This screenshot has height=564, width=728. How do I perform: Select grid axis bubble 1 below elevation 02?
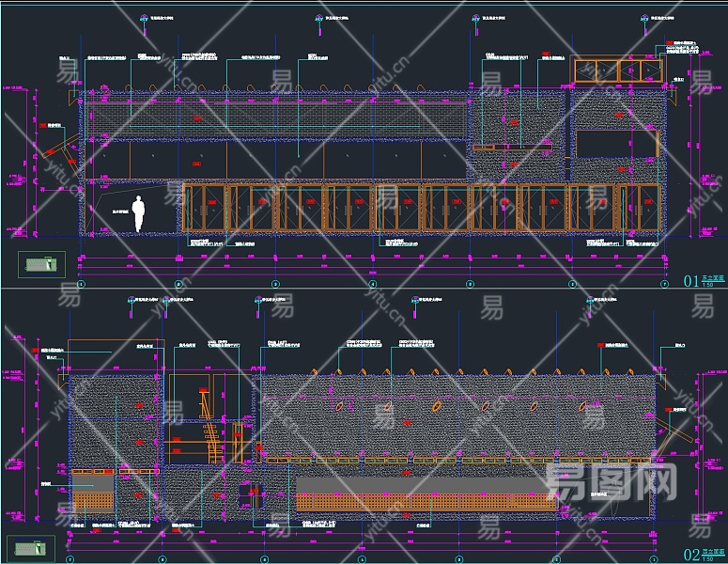click(653, 559)
